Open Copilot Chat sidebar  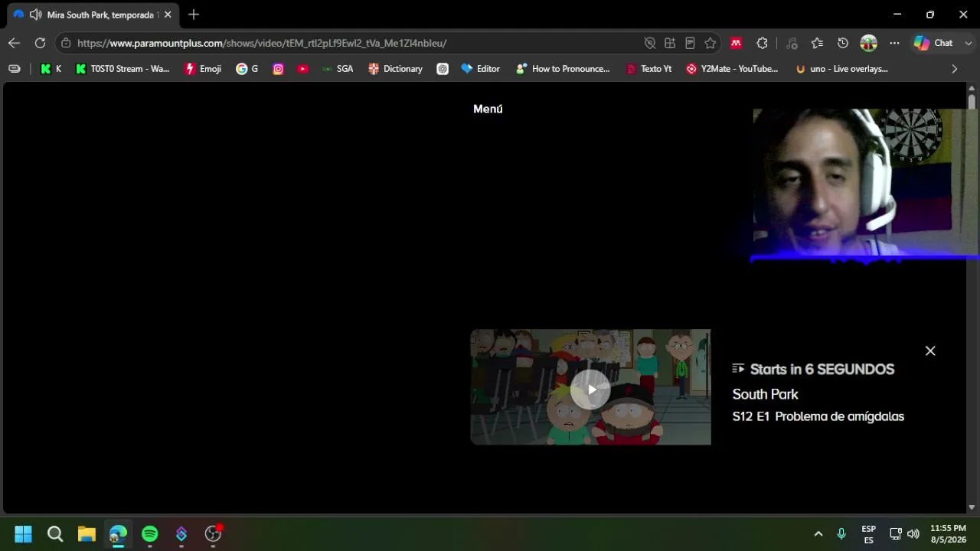point(933,43)
